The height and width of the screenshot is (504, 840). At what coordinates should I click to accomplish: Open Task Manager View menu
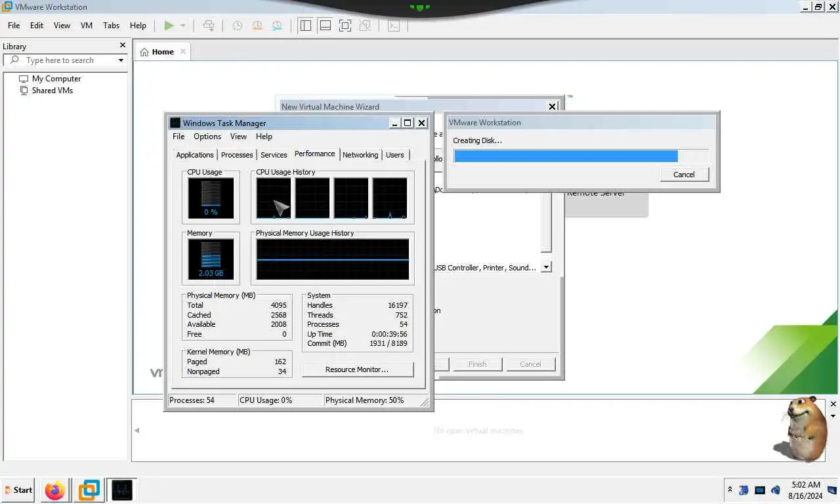pyautogui.click(x=238, y=136)
